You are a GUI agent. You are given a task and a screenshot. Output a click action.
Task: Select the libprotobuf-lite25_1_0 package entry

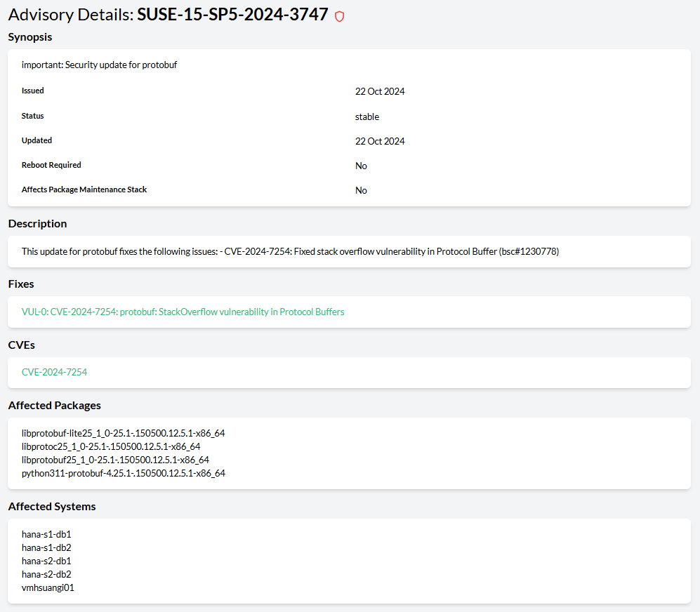pyautogui.click(x=123, y=433)
